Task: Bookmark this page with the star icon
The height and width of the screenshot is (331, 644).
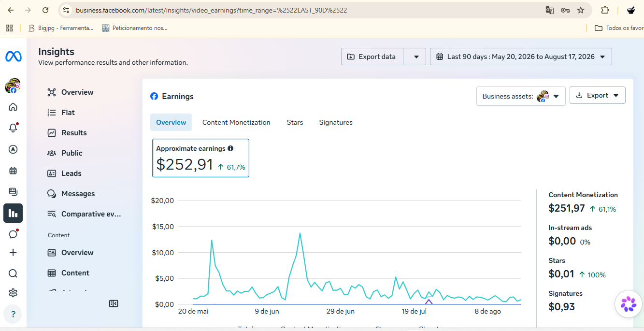Action: pos(581,10)
